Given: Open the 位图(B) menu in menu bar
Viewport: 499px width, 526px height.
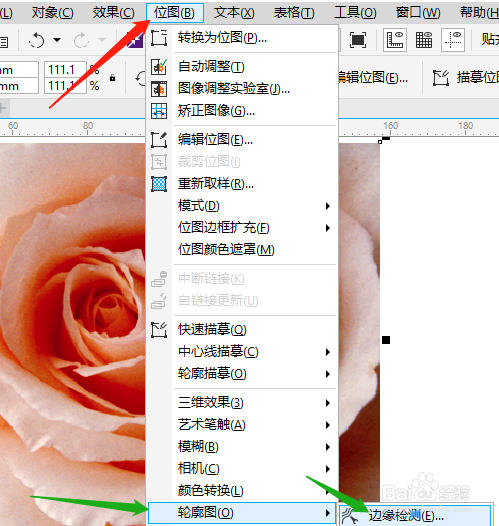Looking at the screenshot, I should [x=175, y=13].
